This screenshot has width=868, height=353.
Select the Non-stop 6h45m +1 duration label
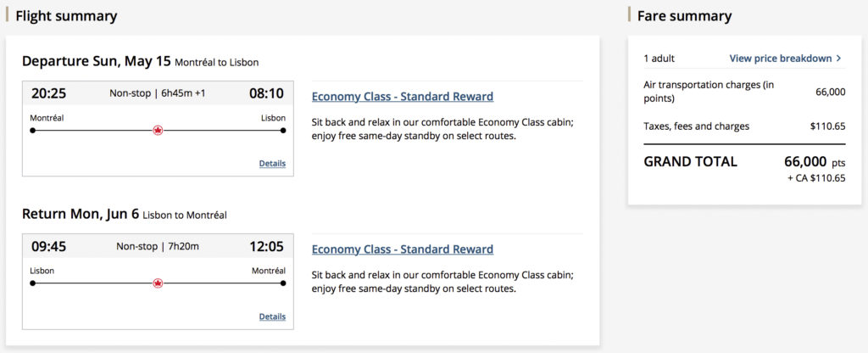(158, 93)
